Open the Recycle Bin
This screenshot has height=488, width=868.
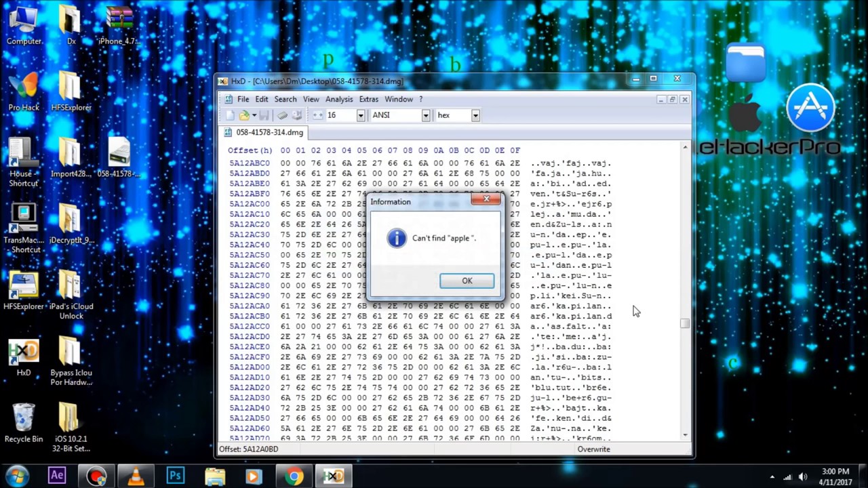[x=24, y=424]
